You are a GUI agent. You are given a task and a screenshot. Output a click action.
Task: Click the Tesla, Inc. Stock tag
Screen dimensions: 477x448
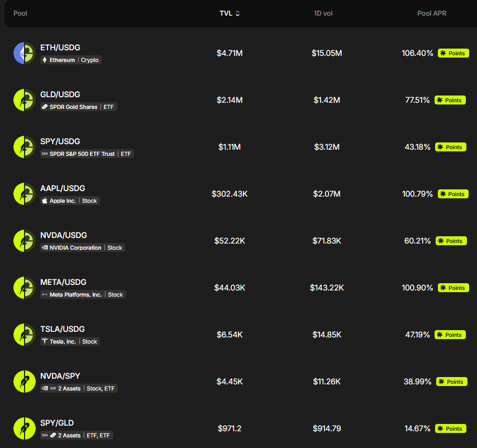click(70, 341)
